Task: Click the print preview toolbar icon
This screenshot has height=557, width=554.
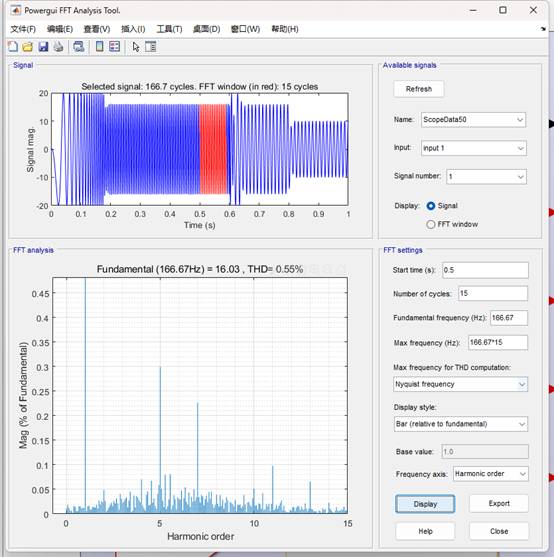Action: [78, 47]
